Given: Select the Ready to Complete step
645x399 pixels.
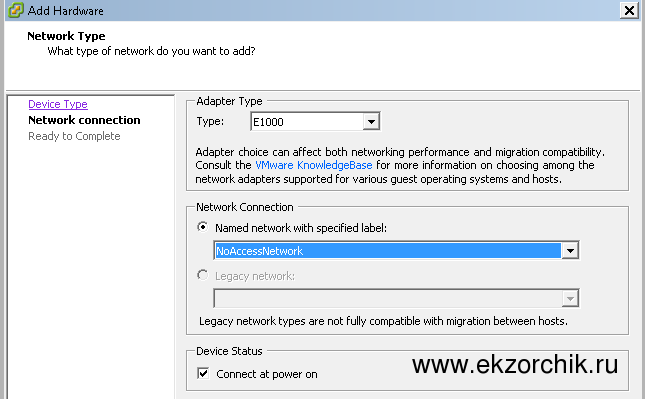Looking at the screenshot, I should (x=74, y=136).
